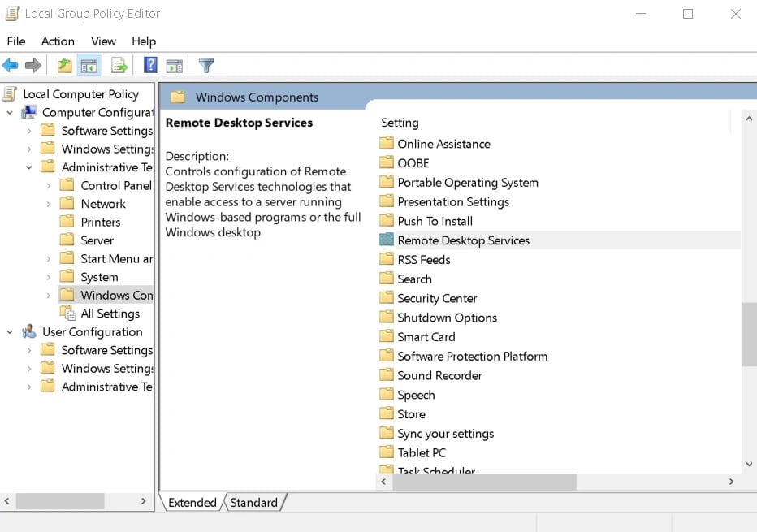Open the File menu
The width and height of the screenshot is (757, 532).
coord(16,41)
